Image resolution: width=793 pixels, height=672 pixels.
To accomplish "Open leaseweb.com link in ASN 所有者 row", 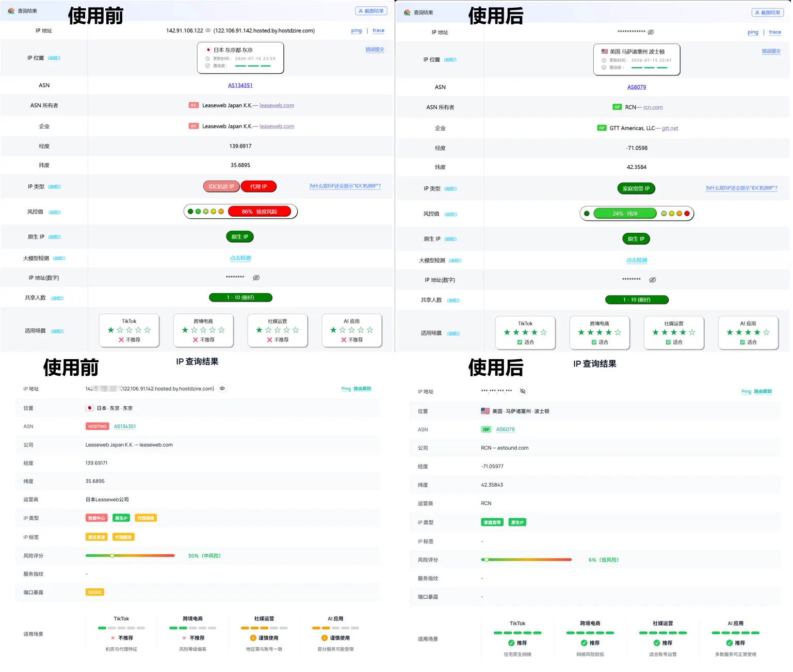I will (277, 105).
